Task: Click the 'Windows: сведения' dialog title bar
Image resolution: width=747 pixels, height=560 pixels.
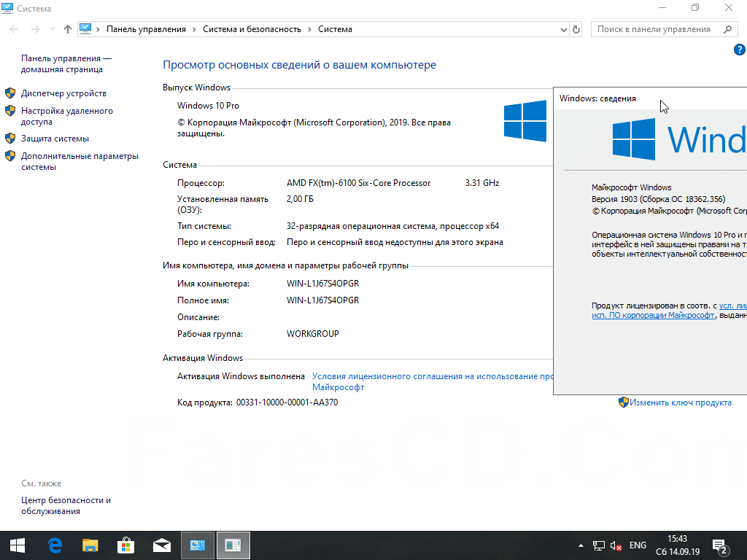Action: 650,98
